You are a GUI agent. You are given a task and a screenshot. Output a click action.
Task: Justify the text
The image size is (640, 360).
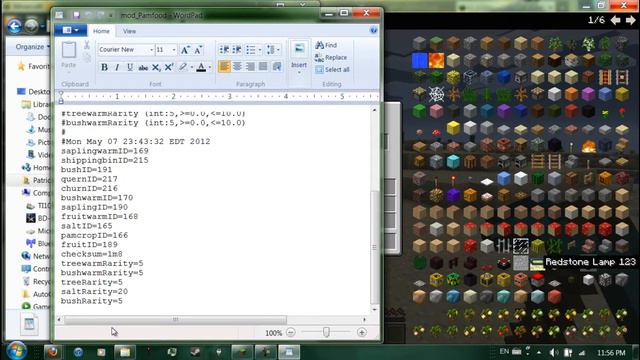tap(263, 67)
